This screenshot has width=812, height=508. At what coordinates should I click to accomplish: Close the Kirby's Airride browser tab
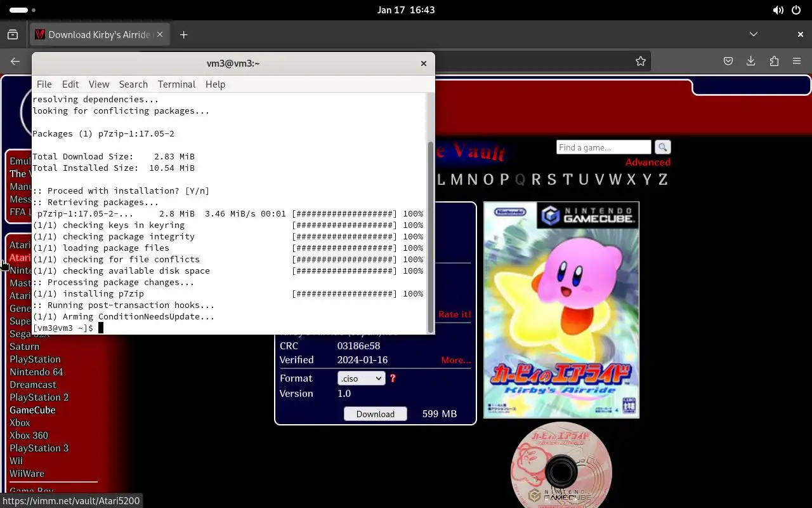[x=160, y=34]
